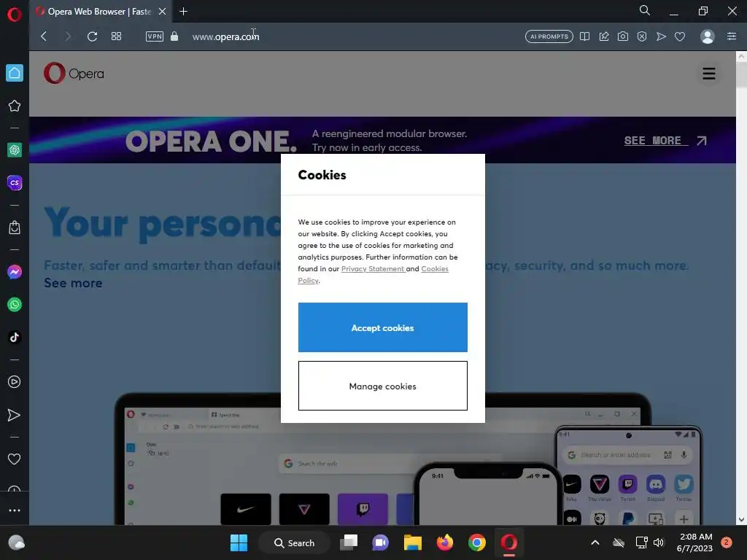Toggle the VPN badge in the address bar
Image resolution: width=747 pixels, height=560 pixels.
155,36
